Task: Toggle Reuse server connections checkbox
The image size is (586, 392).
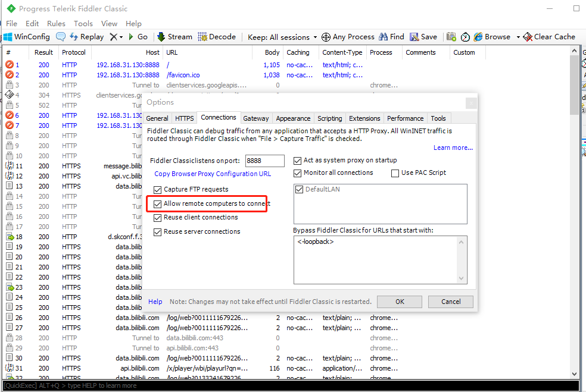Action: (157, 232)
